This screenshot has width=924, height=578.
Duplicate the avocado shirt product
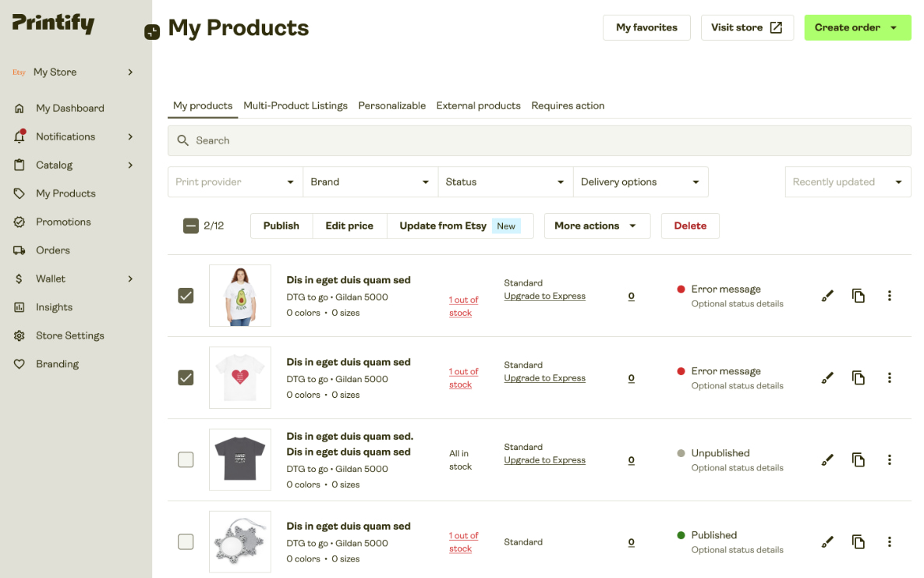tap(858, 296)
